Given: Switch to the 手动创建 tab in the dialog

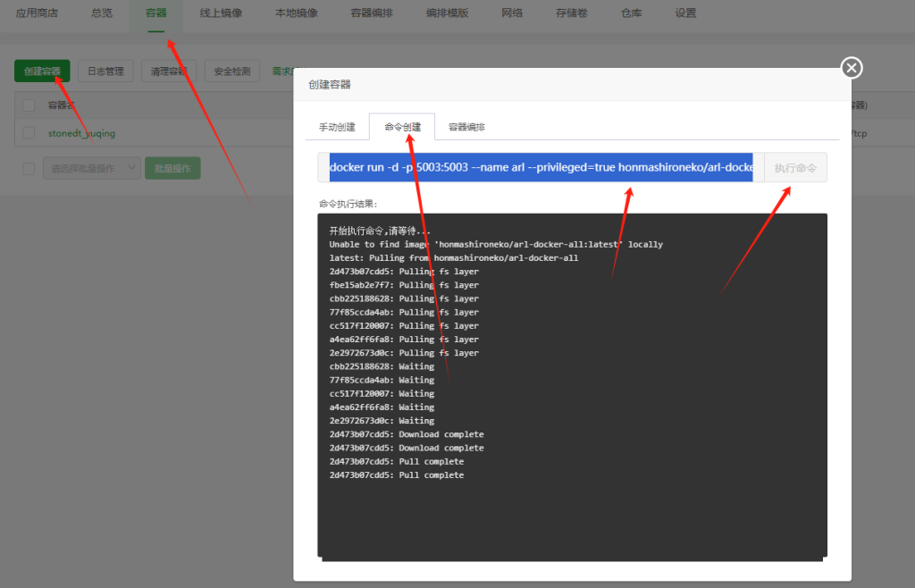Looking at the screenshot, I should coord(337,127).
